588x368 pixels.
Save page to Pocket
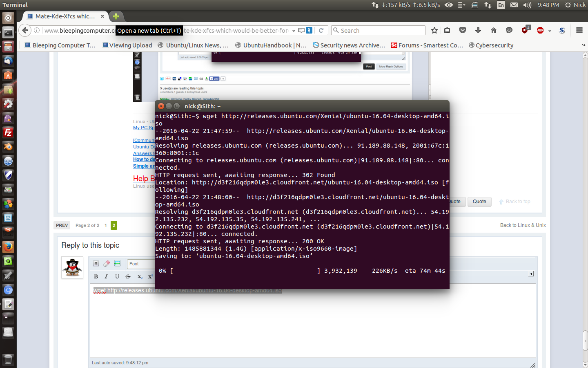[463, 30]
